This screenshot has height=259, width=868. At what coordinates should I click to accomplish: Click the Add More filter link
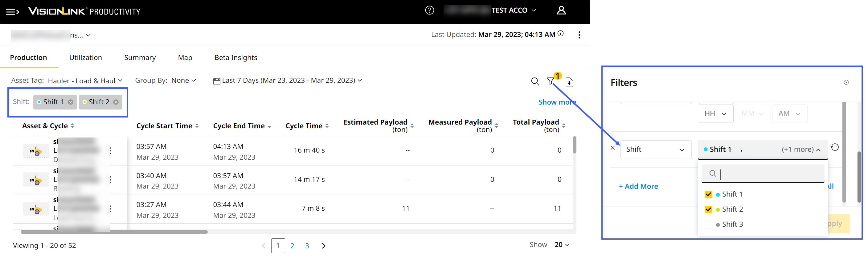(x=638, y=186)
